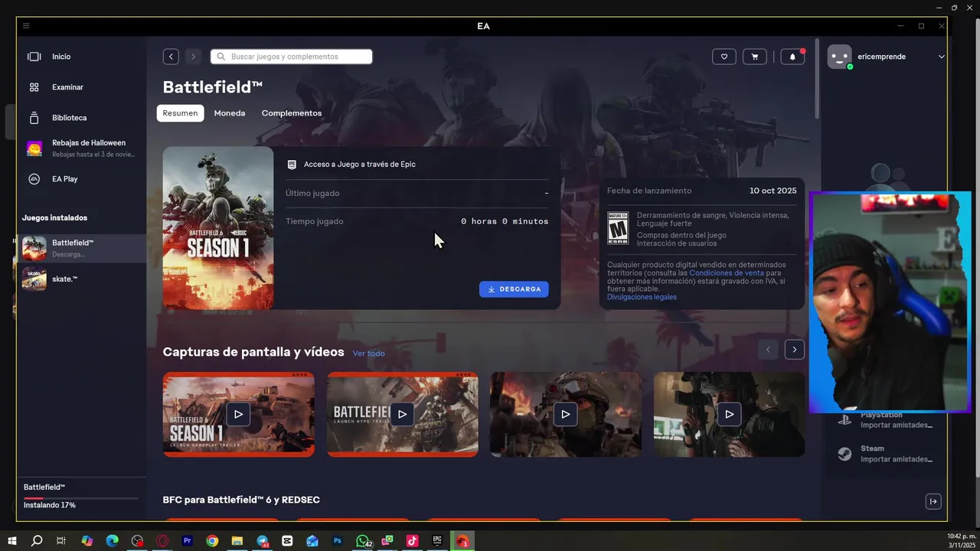This screenshot has height=551, width=980.
Task: Click the search games input field
Action: (x=291, y=57)
